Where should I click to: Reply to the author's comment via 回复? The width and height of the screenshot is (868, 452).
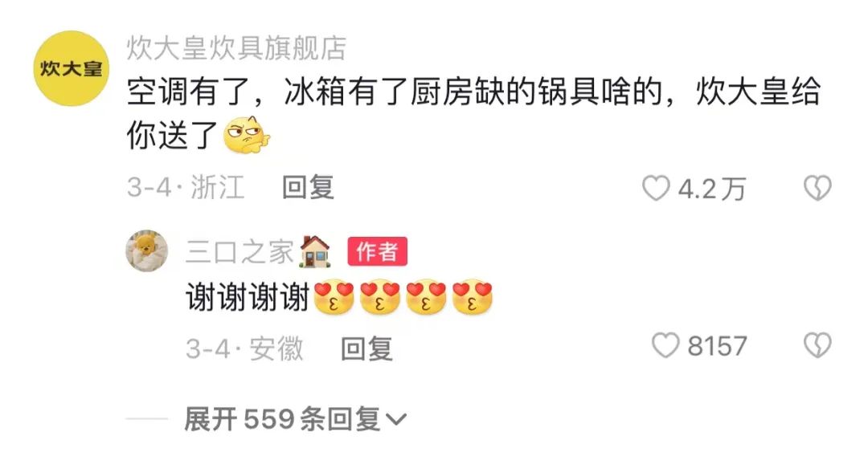(366, 348)
